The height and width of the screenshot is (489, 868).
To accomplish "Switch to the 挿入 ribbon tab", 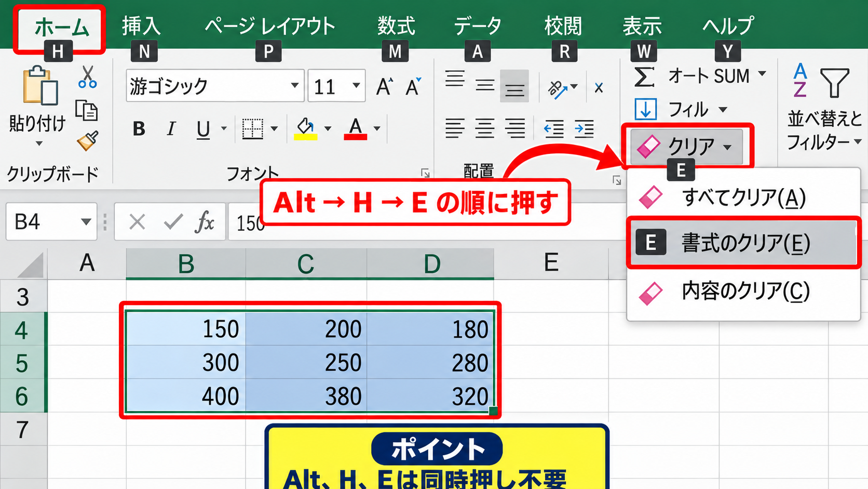I will (x=141, y=25).
